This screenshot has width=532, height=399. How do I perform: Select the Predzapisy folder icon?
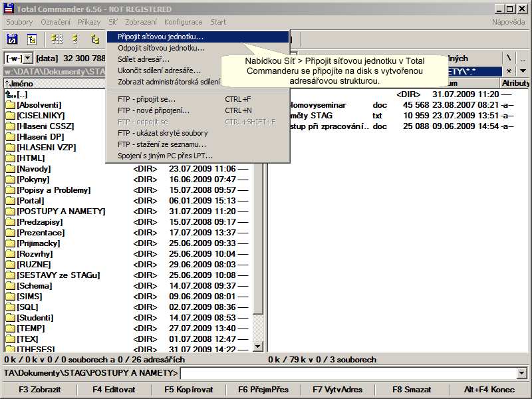[11, 222]
